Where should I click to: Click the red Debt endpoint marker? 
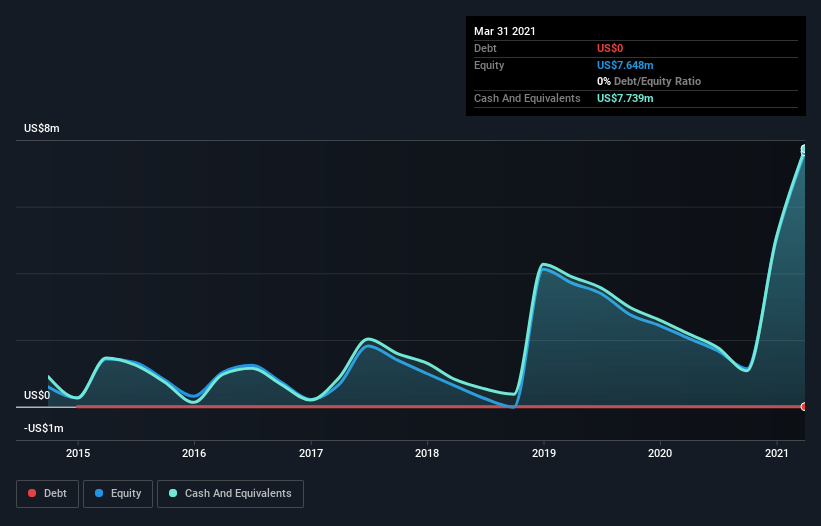click(x=804, y=407)
